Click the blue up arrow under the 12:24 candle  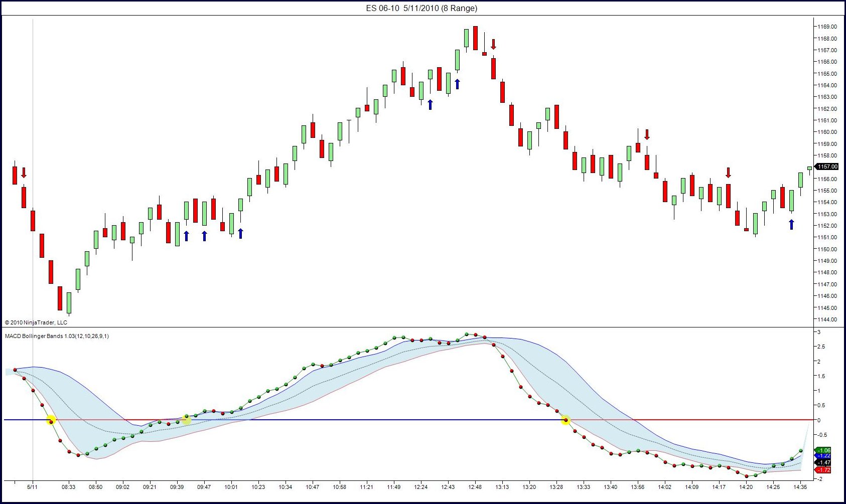click(430, 104)
